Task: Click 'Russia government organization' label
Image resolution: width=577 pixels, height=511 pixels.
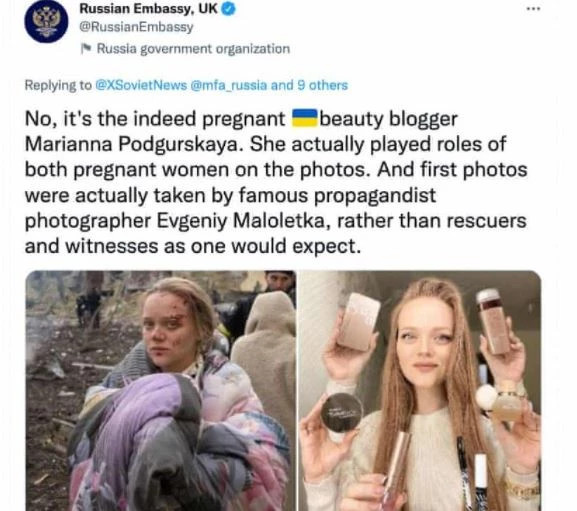Action: (193, 49)
